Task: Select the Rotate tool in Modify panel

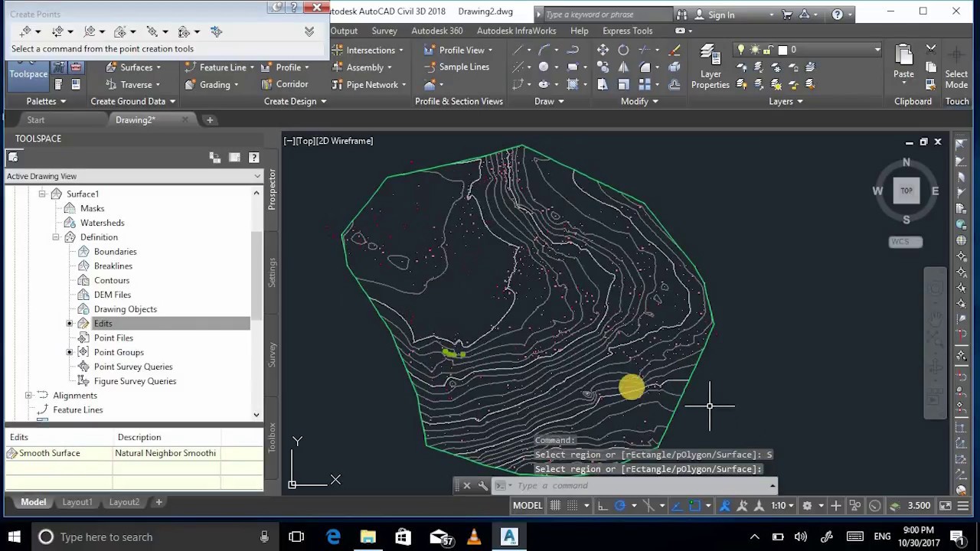Action: click(x=623, y=51)
